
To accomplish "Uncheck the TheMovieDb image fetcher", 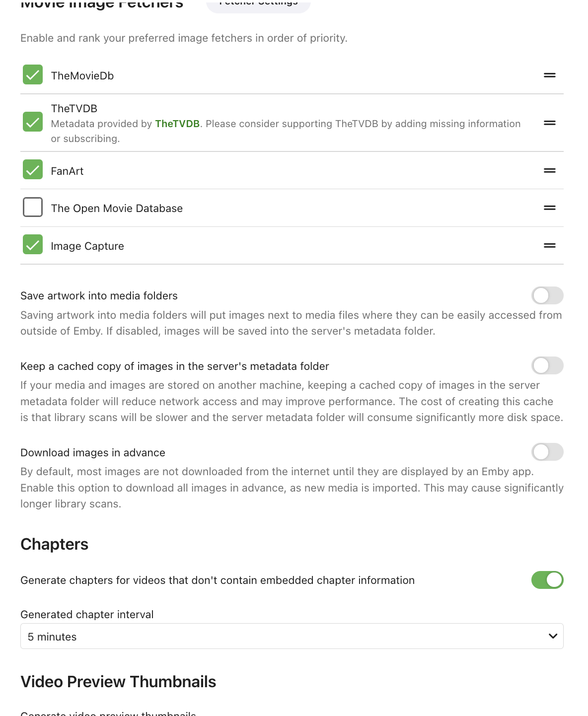I will [x=33, y=75].
